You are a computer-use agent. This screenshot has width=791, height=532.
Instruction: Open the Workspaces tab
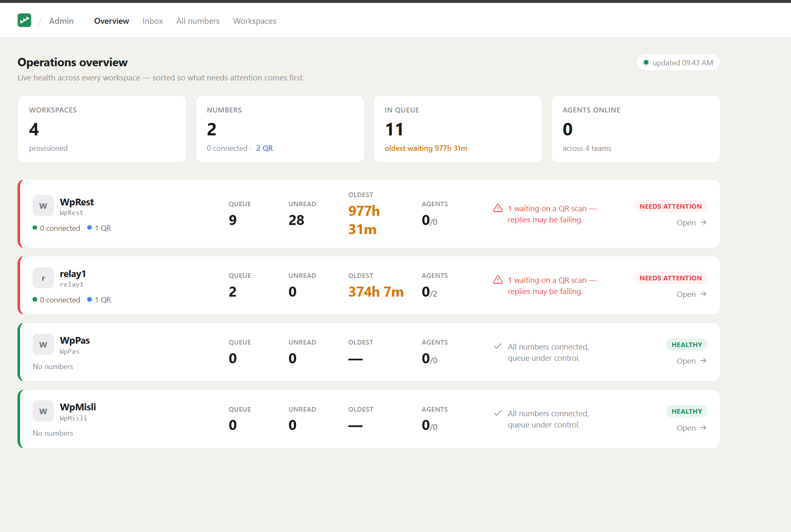(254, 21)
